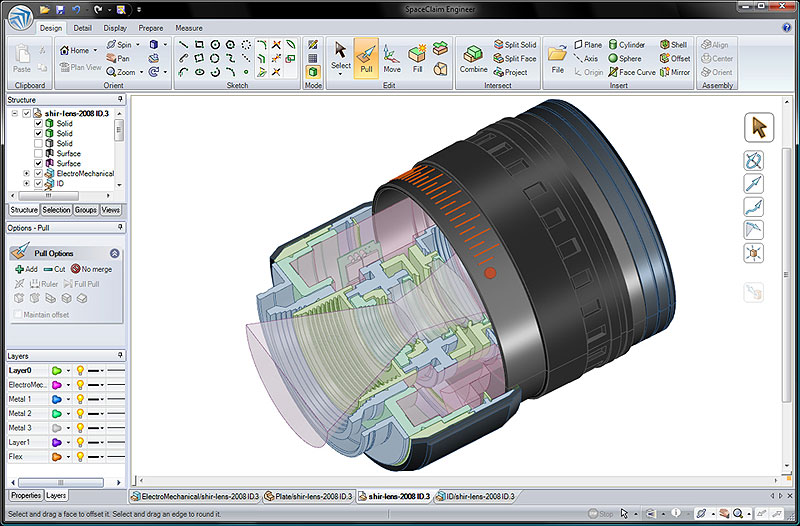Toggle visibility bulb for Metal 1 layer

[x=79, y=399]
